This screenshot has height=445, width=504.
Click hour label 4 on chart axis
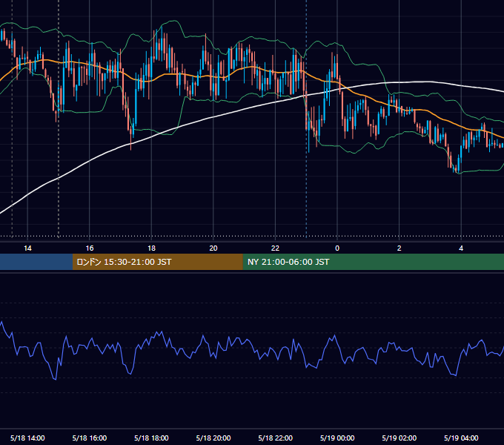(x=461, y=248)
